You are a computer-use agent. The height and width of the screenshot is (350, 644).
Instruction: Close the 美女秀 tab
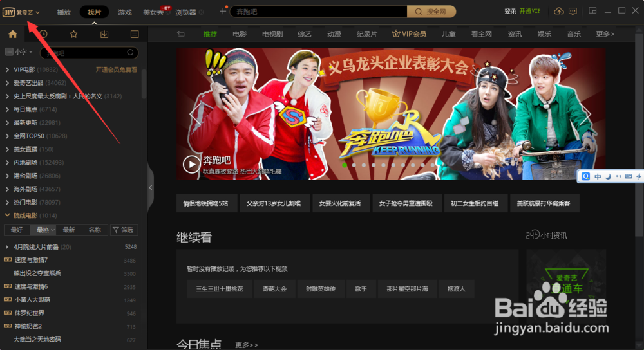tap(168, 12)
